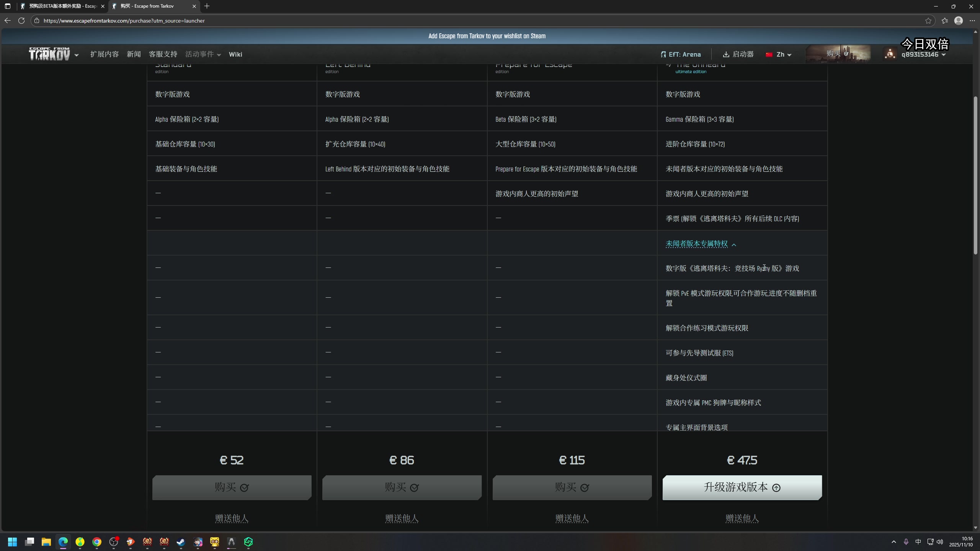Click the Escape from Tarkov logo

click(50, 54)
